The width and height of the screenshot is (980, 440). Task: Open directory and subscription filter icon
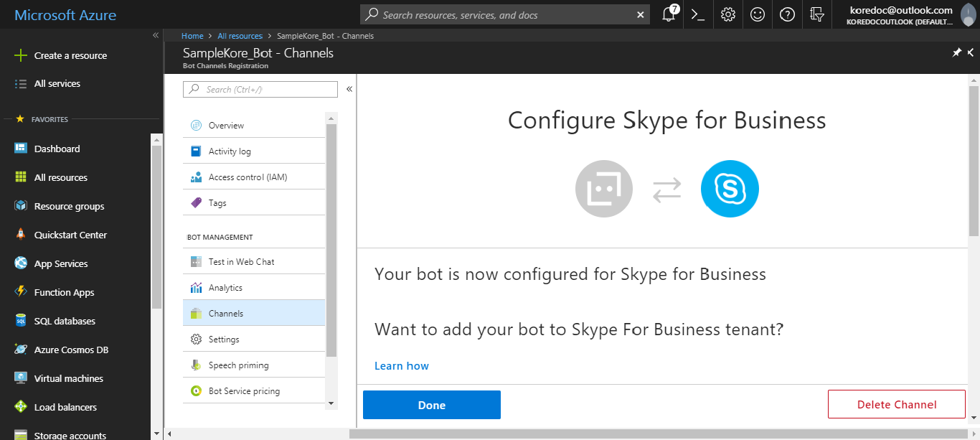point(816,14)
